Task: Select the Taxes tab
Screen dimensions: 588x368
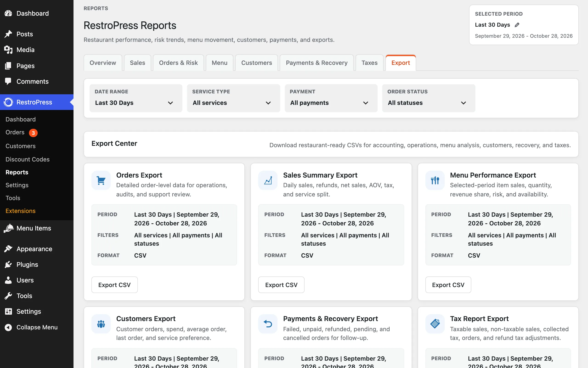Action: pos(369,63)
